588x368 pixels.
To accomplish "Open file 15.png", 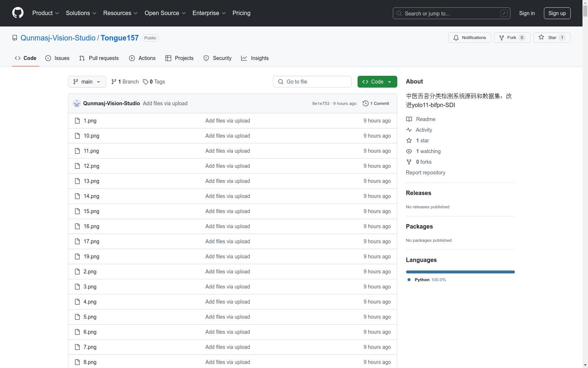I will pyautogui.click(x=91, y=211).
